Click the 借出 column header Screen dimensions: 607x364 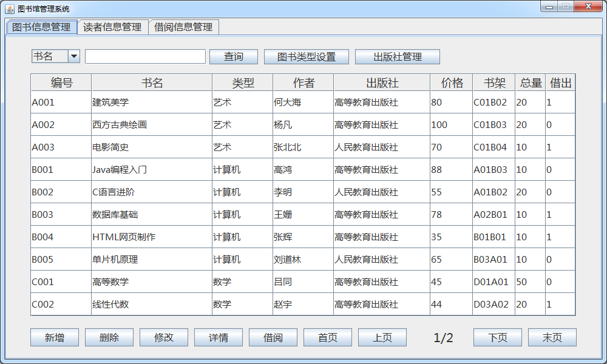coord(560,83)
